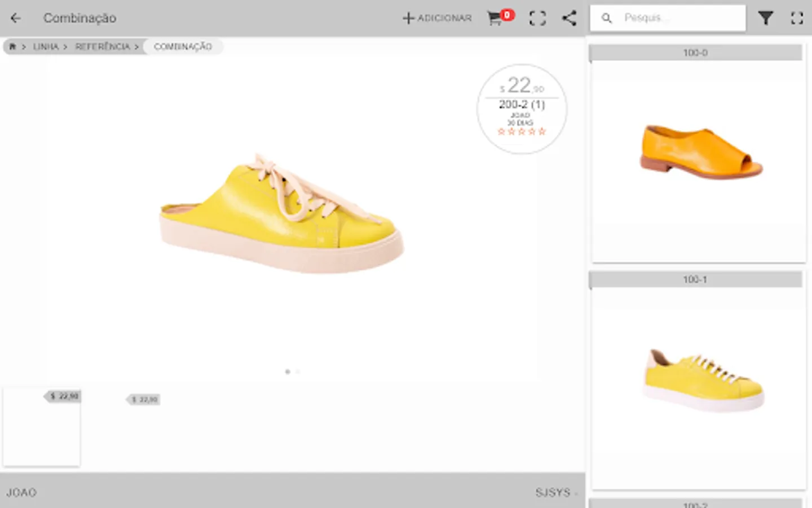Select first combination thumbnail at bottom

pyautogui.click(x=41, y=427)
